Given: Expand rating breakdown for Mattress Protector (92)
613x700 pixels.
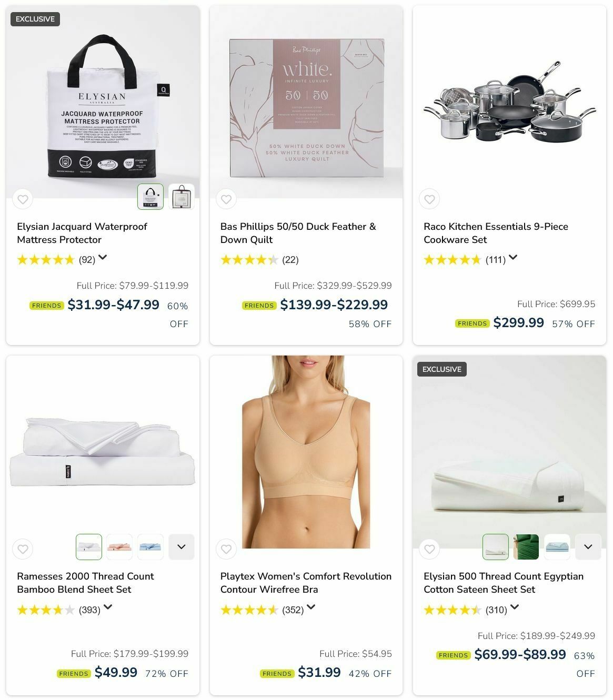Looking at the screenshot, I should (103, 258).
